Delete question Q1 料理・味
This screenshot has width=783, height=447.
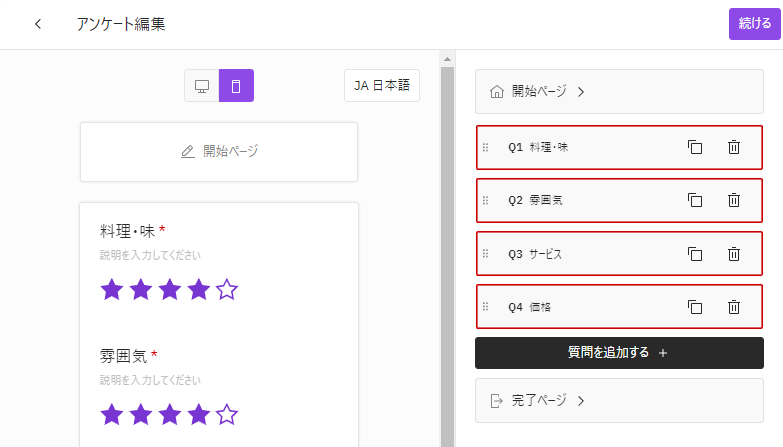click(x=733, y=147)
